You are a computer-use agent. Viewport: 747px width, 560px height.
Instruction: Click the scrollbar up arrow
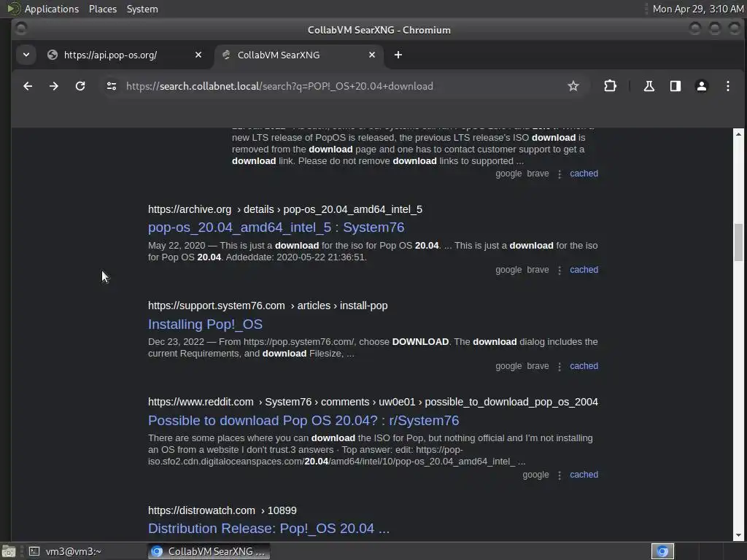(x=738, y=134)
